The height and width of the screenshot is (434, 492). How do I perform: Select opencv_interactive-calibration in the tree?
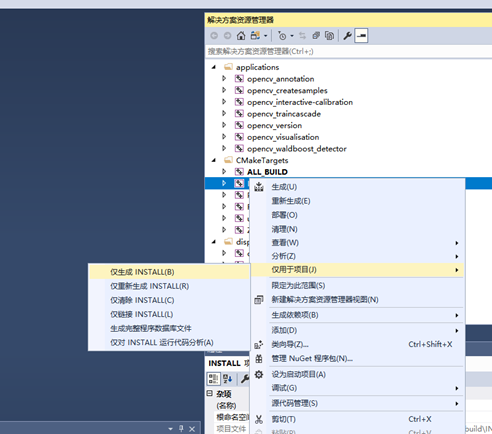pyautogui.click(x=300, y=102)
